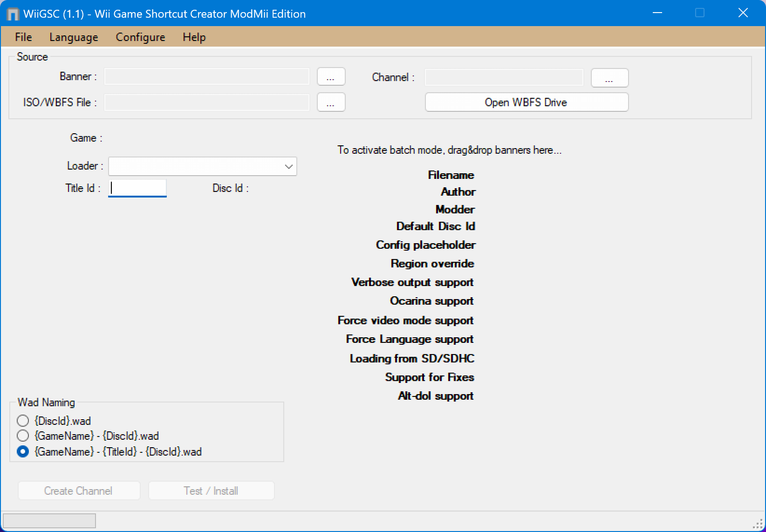Viewport: 766px width, 532px height.
Task: Click the 'Author' label
Action: point(458,192)
